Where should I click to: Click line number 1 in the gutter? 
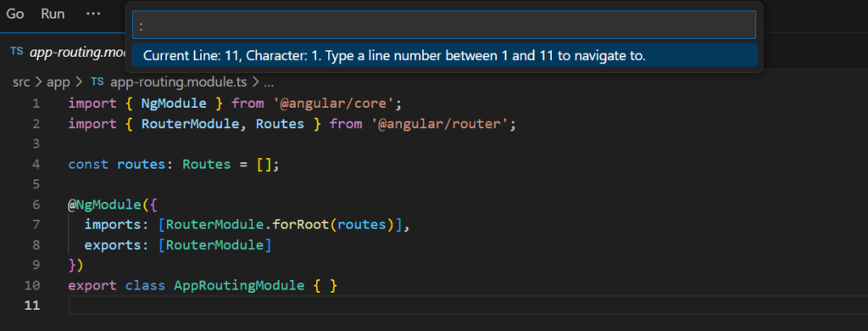tap(36, 104)
